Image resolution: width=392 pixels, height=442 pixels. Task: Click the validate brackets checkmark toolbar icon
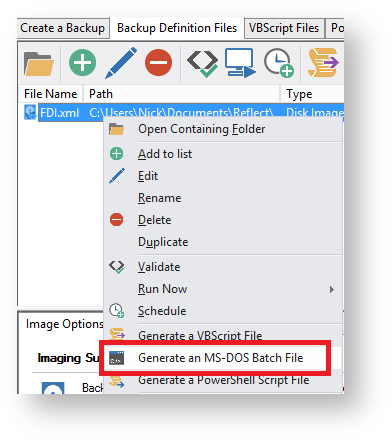click(203, 64)
